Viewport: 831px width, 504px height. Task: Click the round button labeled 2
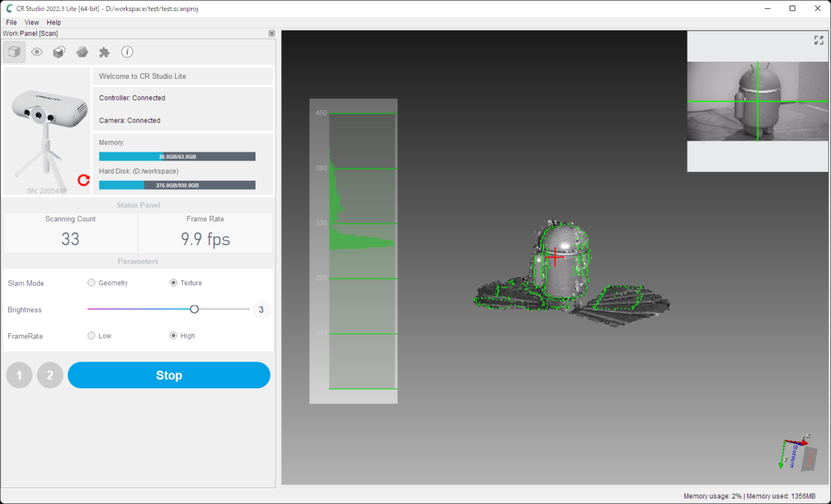tap(50, 375)
